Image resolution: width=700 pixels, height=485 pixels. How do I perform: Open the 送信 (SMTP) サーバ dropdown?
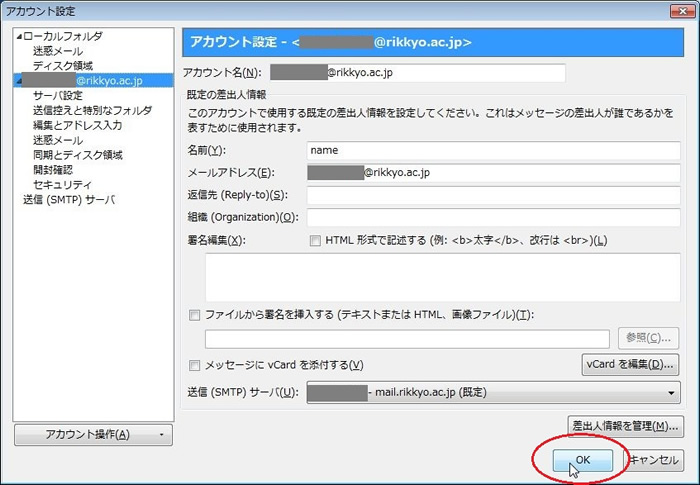[x=493, y=393]
